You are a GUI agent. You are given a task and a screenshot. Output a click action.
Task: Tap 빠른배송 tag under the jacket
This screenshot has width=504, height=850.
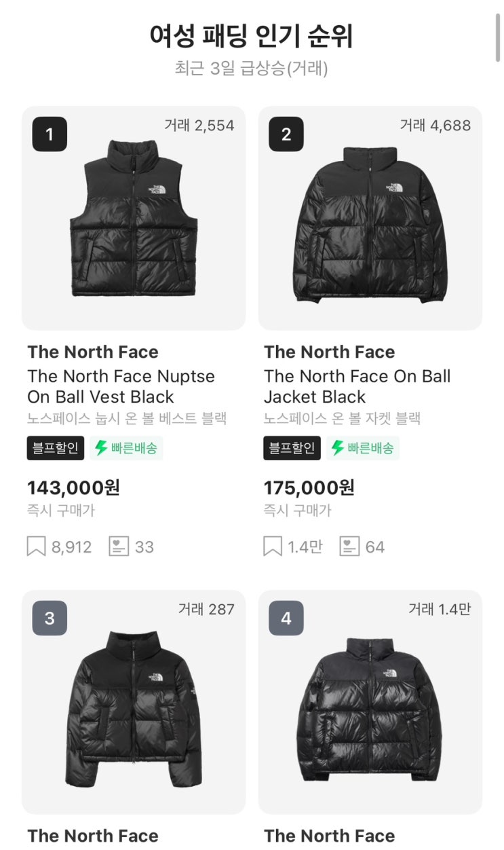point(363,448)
